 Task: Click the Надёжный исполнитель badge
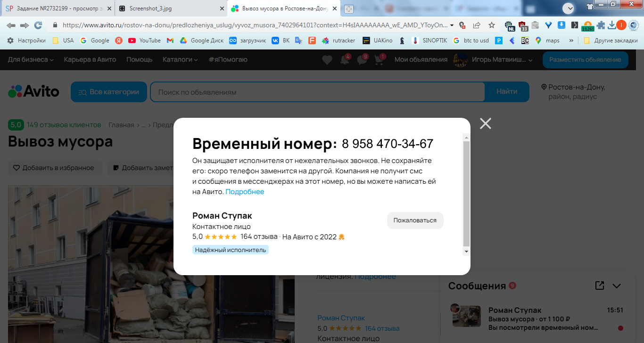pos(231,250)
